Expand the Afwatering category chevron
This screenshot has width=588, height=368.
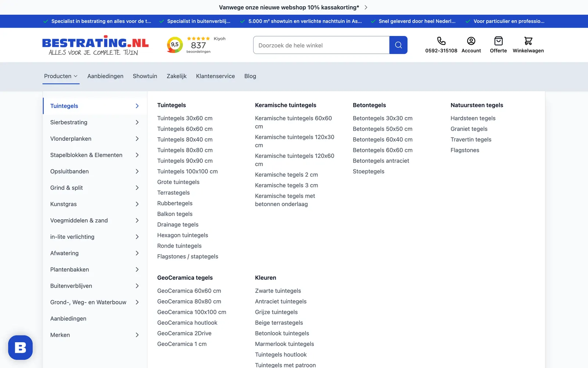(x=137, y=253)
